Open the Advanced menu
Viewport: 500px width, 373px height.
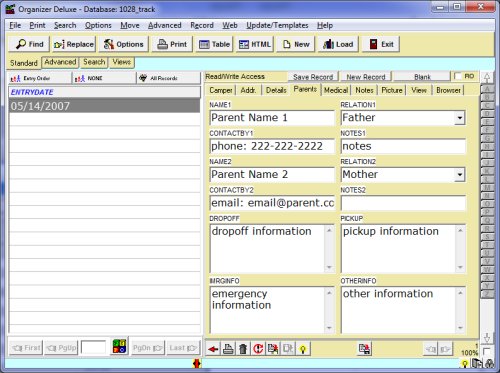pos(165,25)
